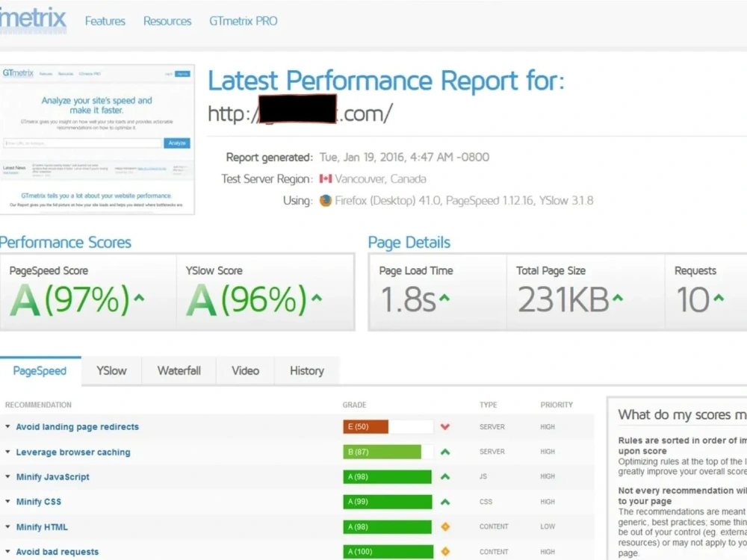The width and height of the screenshot is (747, 560).
Task: Open Avoid landing page redirects recommendation
Action: (x=77, y=427)
